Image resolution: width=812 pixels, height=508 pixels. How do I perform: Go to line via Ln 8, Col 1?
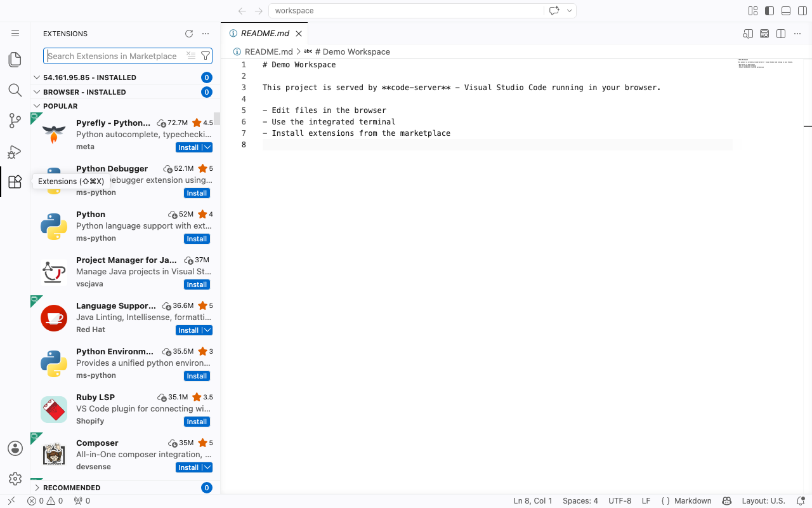(x=533, y=501)
